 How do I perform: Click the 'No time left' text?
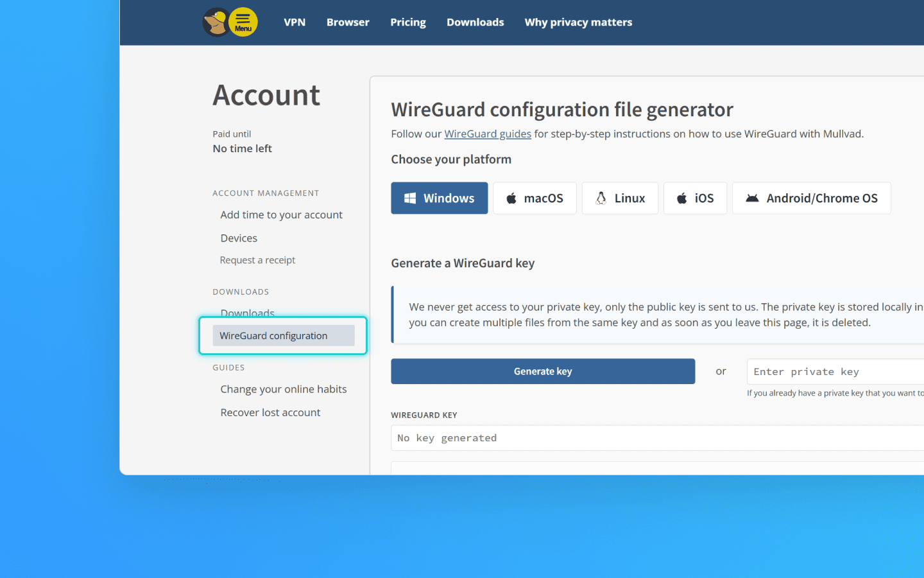tap(243, 148)
